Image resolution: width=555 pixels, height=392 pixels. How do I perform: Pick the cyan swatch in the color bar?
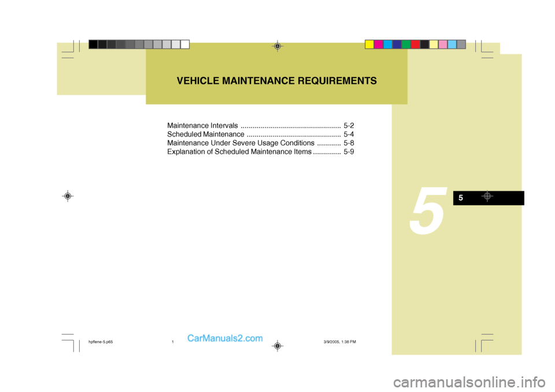point(388,45)
